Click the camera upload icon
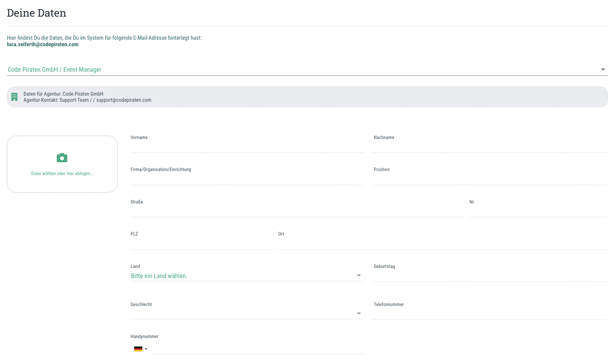Image resolution: width=615 pixels, height=364 pixels. coord(62,158)
